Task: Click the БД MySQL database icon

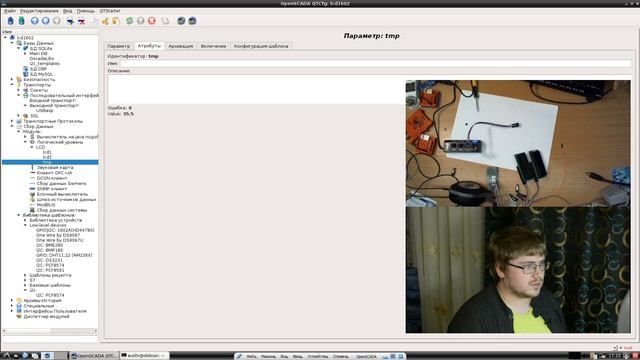Action: pyautogui.click(x=25, y=74)
